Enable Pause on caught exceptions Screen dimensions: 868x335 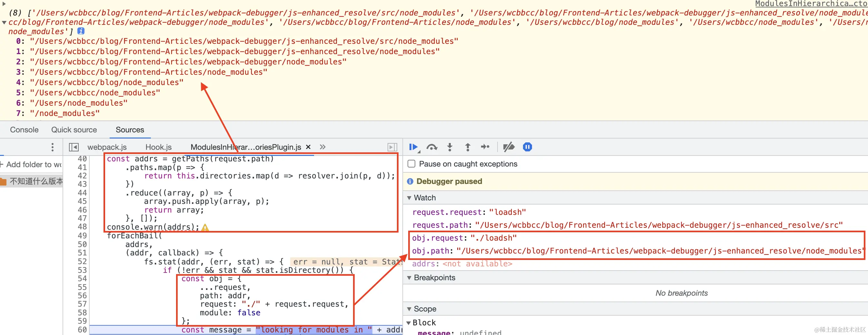(411, 164)
